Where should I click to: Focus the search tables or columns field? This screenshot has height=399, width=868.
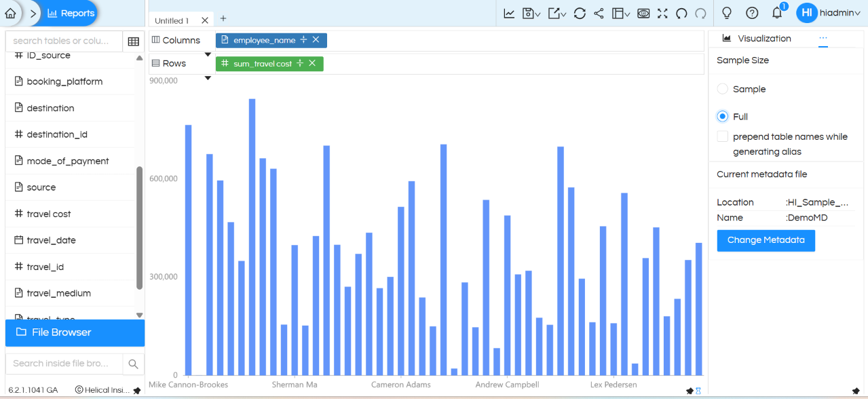click(x=64, y=41)
